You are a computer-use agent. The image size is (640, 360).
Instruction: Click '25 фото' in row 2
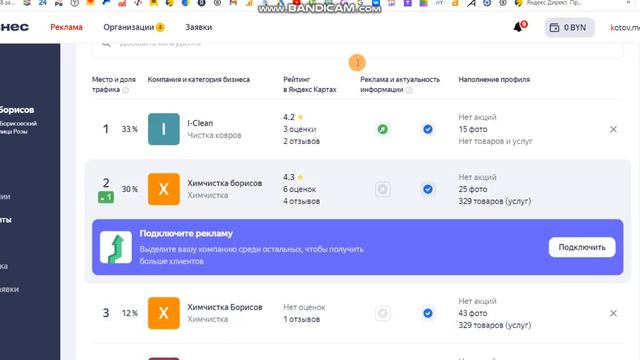coord(473,189)
